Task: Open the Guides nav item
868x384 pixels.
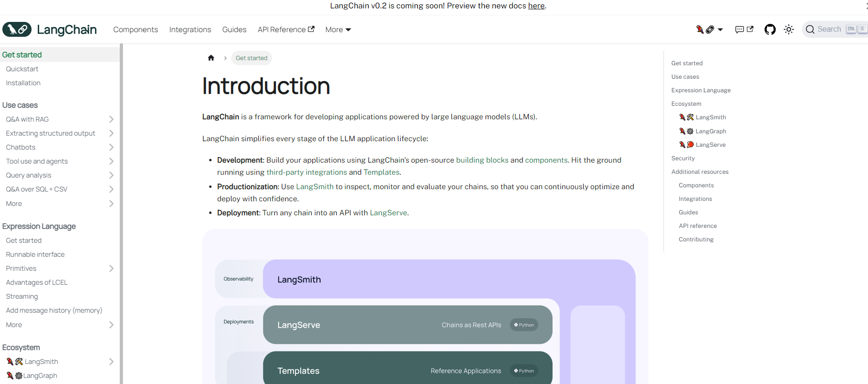Action: (234, 29)
